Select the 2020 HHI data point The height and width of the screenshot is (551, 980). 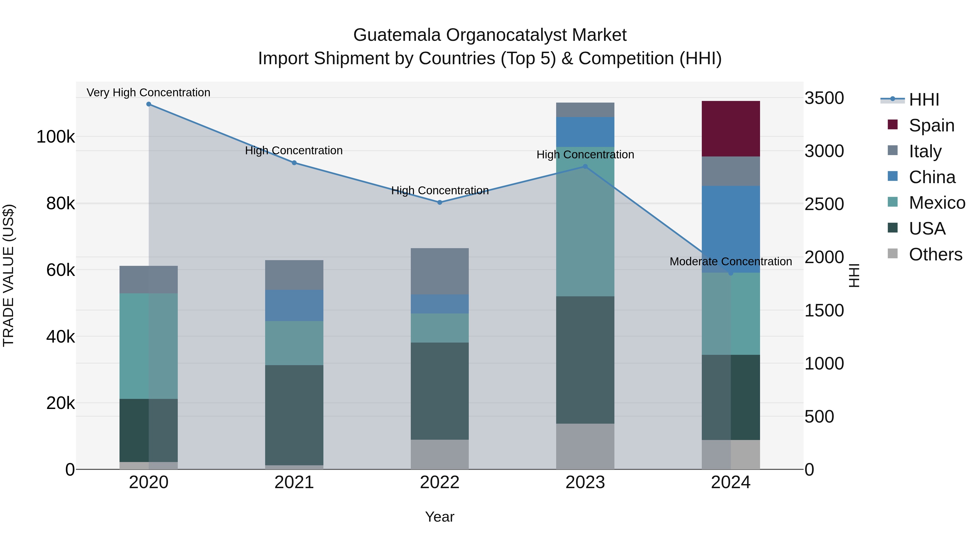(149, 104)
